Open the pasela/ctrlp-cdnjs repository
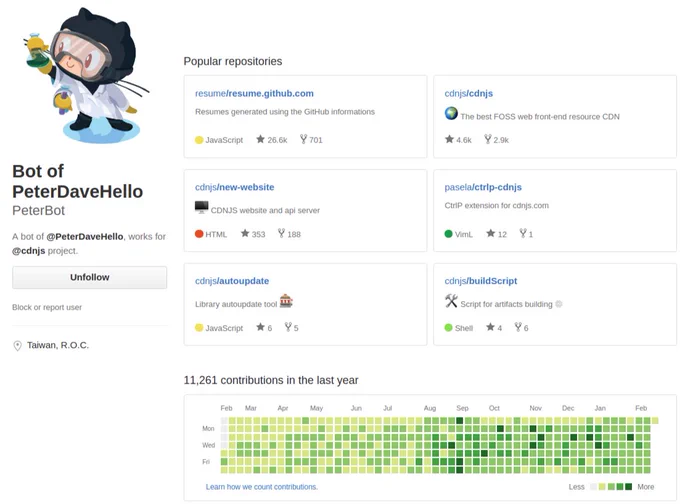 click(483, 187)
